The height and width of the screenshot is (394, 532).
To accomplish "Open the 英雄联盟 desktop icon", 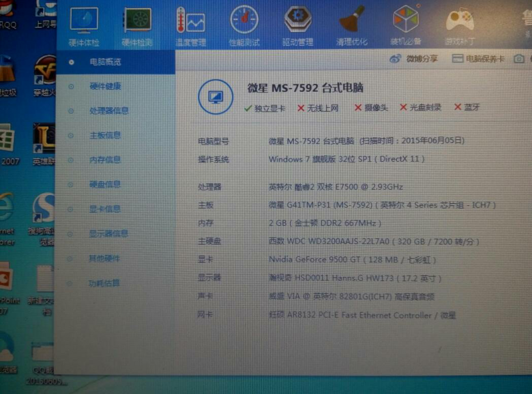I will pos(44,144).
